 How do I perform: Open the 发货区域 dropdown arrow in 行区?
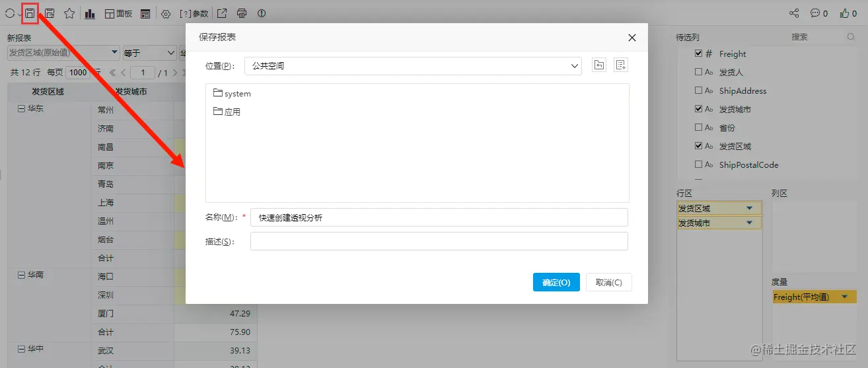pos(749,208)
